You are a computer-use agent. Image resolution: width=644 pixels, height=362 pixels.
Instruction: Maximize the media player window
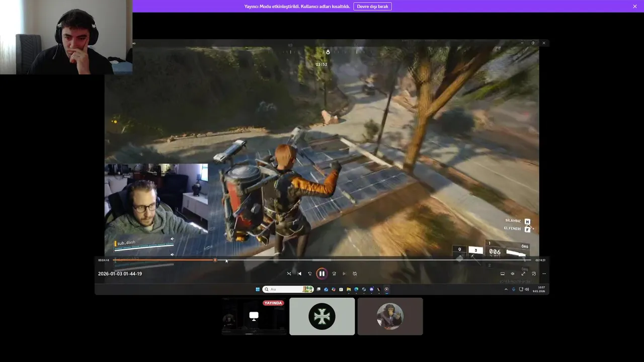coord(533,43)
